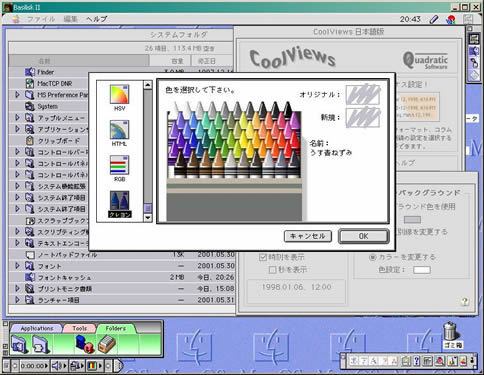
Task: Select the HTML color picker mode
Action: [x=119, y=133]
